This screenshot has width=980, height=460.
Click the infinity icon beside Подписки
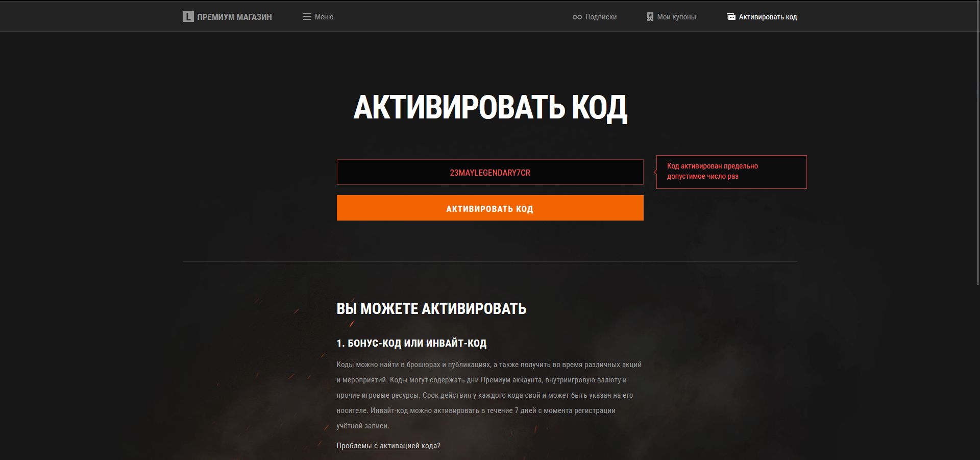(577, 17)
